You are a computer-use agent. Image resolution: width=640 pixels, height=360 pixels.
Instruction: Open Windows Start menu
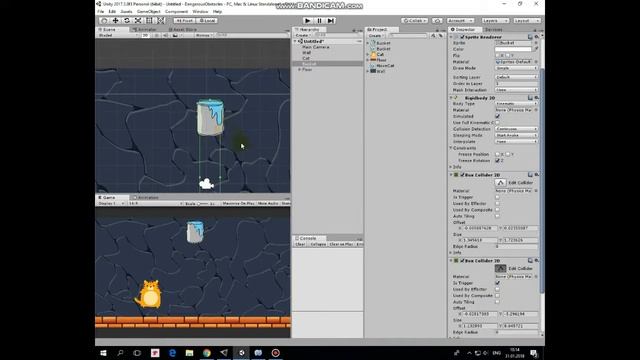point(103,353)
